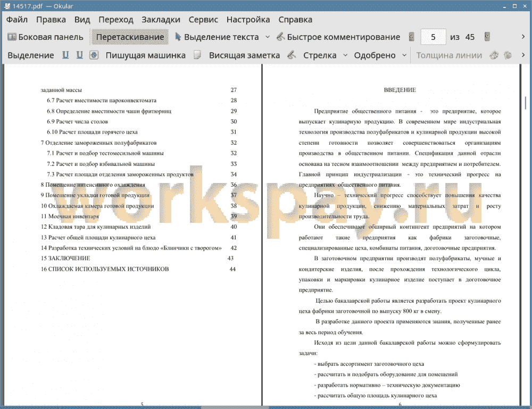The image size is (532, 409).
Task: Go to previous page using arrow icon
Action: click(412, 37)
